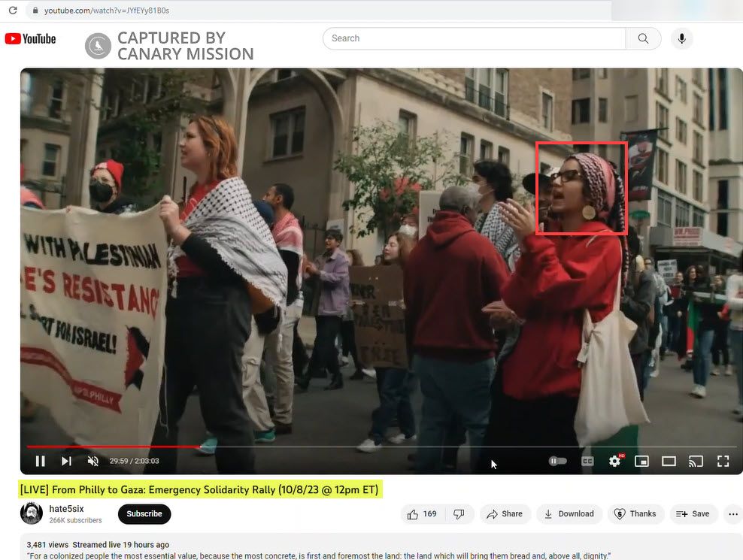
Task: Click the Share option
Action: point(505,513)
